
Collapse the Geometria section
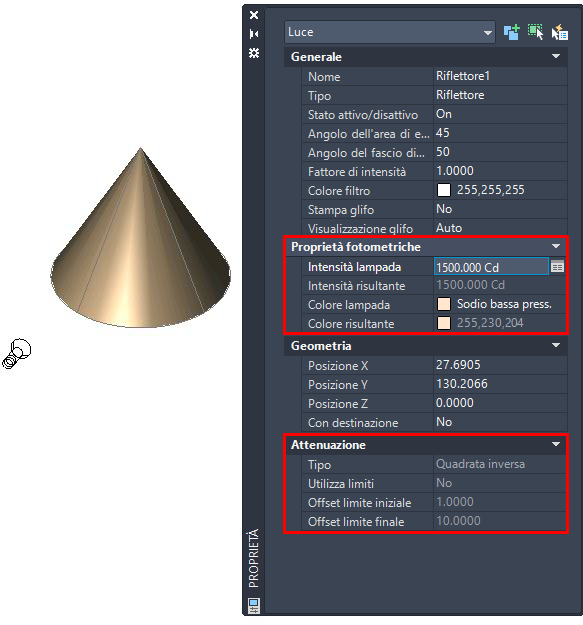tap(556, 345)
